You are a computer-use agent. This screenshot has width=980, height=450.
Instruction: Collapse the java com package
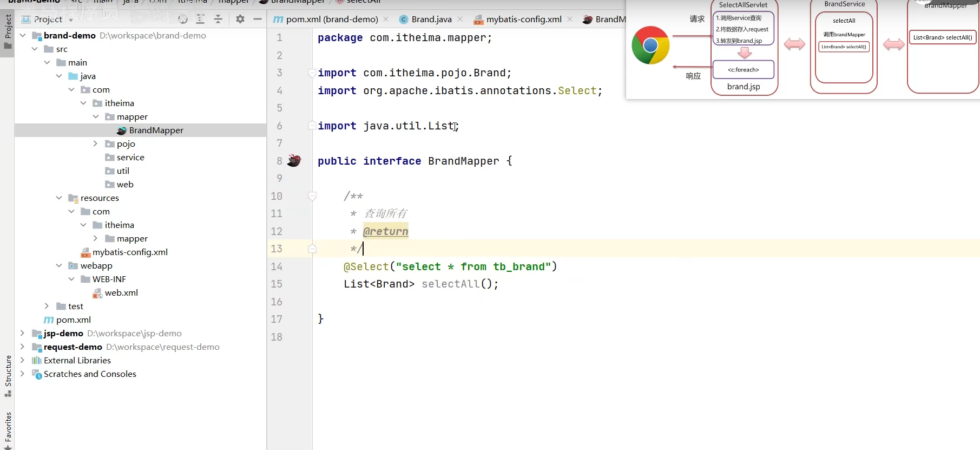pos(71,89)
